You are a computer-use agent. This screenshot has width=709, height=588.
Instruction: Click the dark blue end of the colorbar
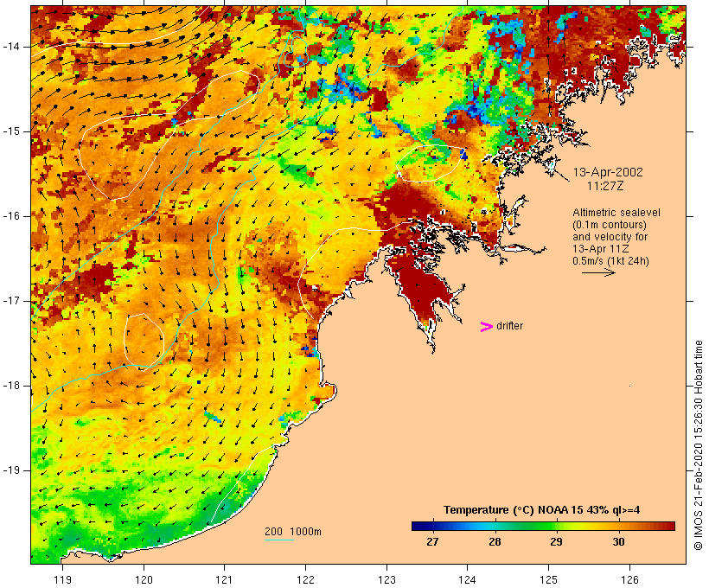[418, 526]
